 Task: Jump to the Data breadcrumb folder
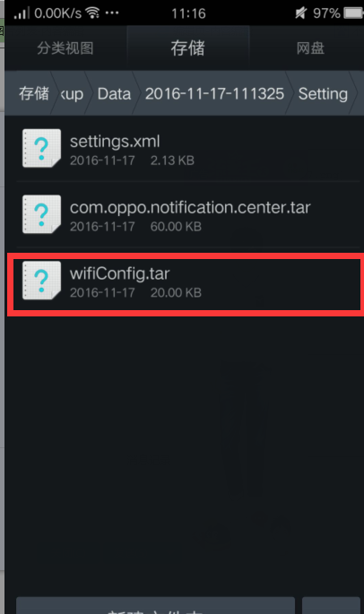pos(114,94)
